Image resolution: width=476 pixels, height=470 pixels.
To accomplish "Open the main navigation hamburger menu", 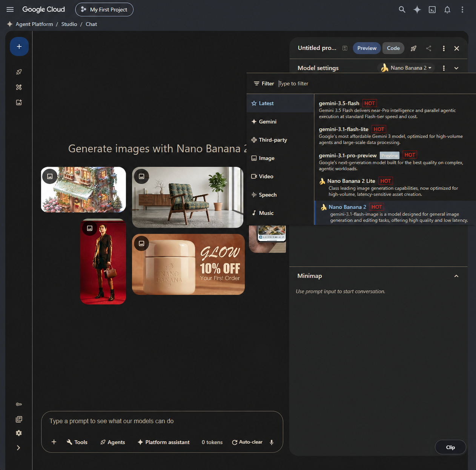I will [x=10, y=9].
